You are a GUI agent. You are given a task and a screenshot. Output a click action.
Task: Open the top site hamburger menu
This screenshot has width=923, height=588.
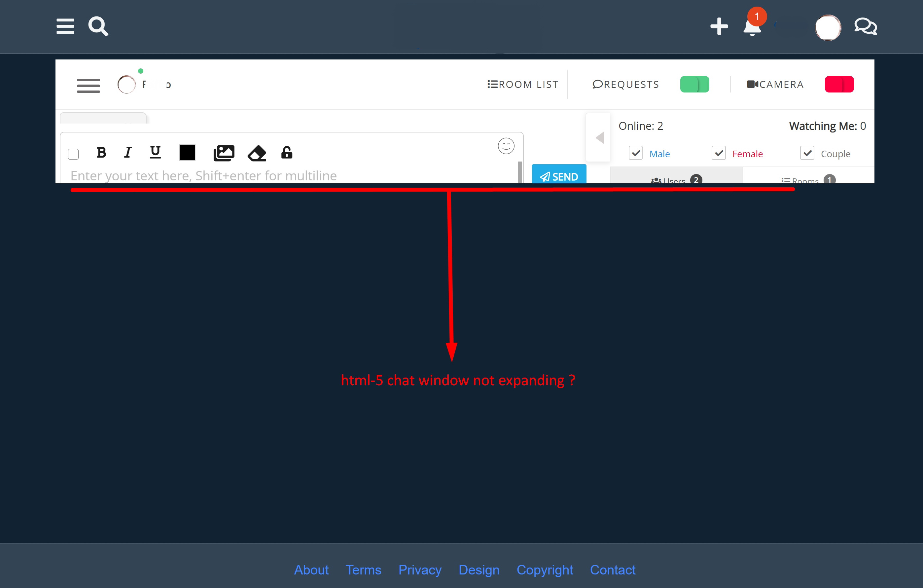tap(65, 26)
